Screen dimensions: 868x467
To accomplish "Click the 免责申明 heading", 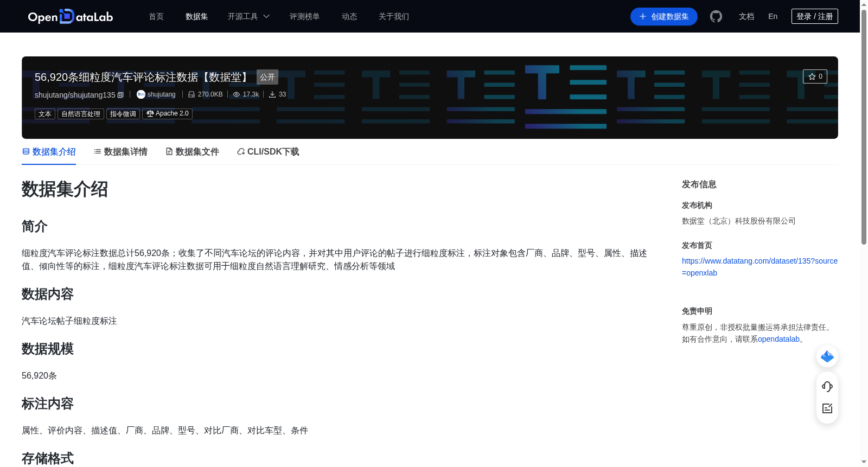I will [x=697, y=311].
